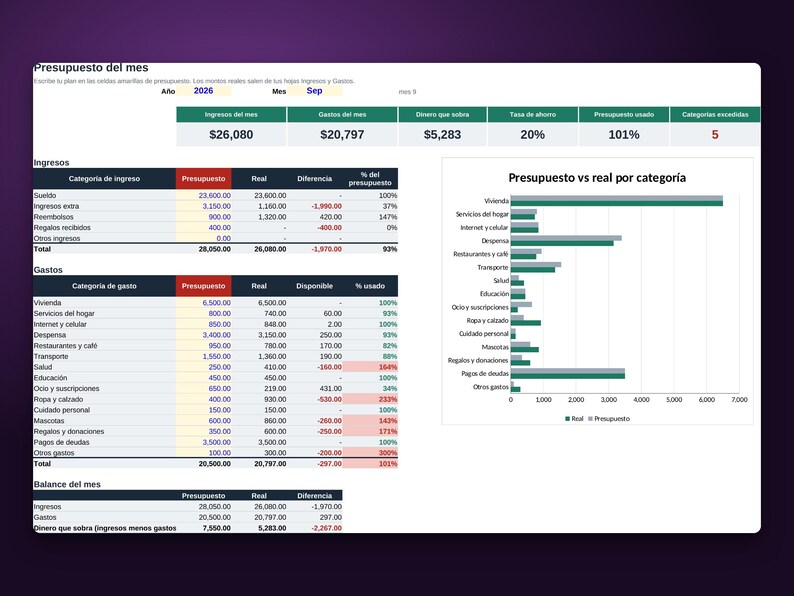
Task: Click the Mascotas budget cell 600.00
Action: [204, 421]
